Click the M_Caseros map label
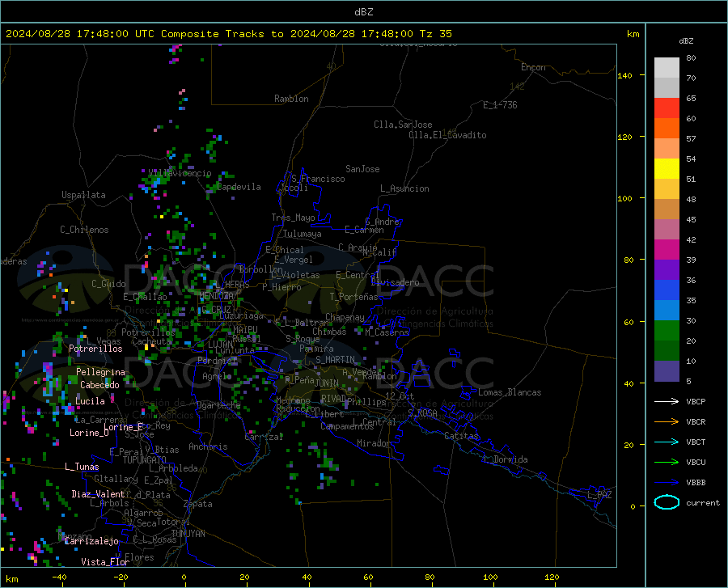 387,332
